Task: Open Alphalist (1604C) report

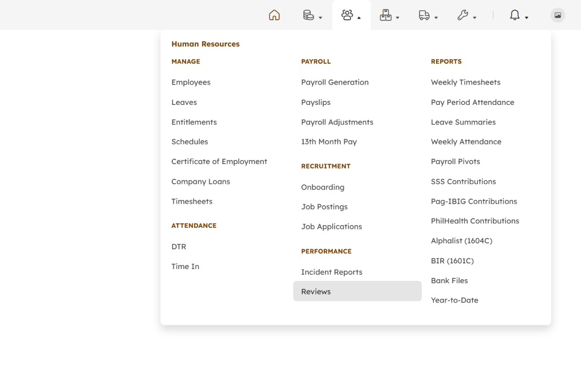Action: tap(461, 241)
